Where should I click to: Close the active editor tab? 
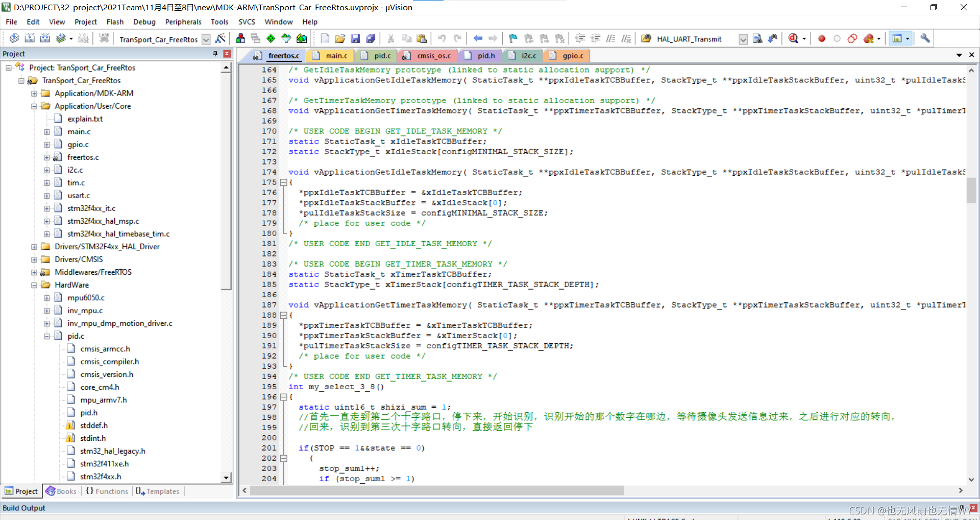click(971, 55)
